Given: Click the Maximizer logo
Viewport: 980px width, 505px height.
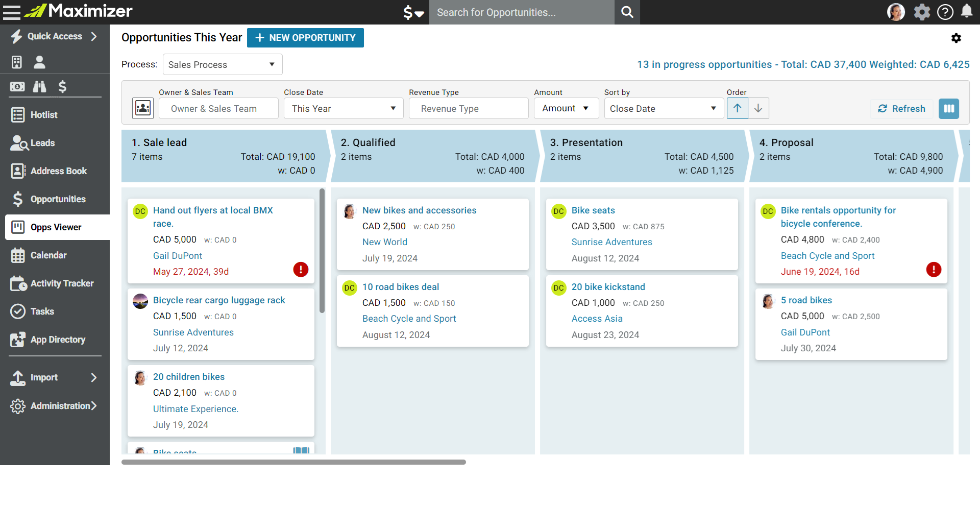Looking at the screenshot, I should pos(78,11).
